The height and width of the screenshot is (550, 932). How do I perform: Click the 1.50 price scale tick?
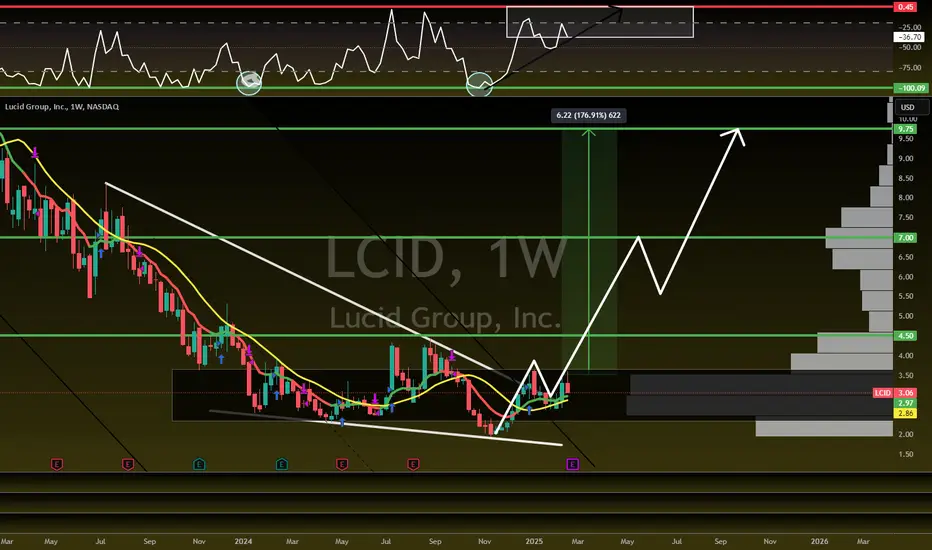click(906, 454)
